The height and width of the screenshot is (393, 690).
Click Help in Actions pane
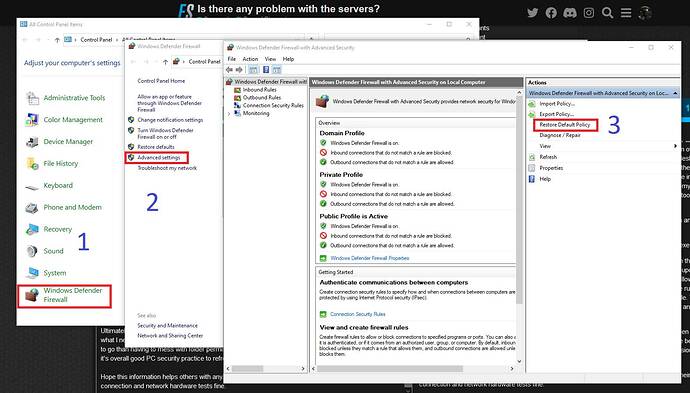545,179
